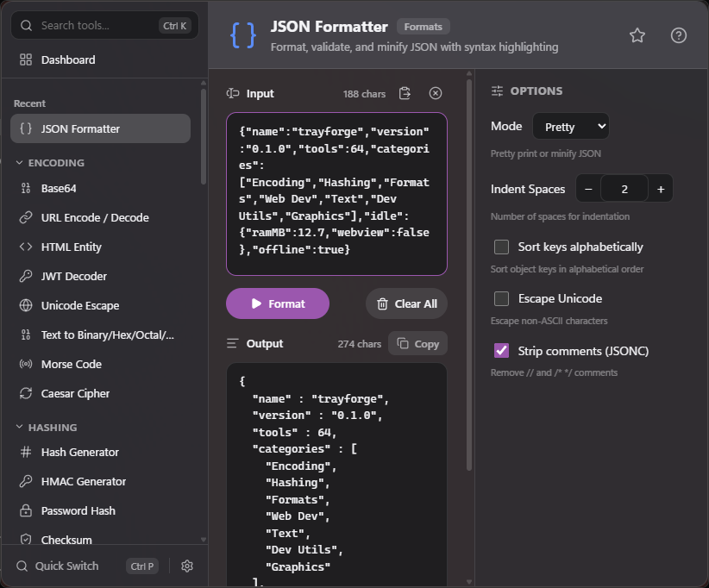Click the JWT Decoder key icon

tap(26, 276)
